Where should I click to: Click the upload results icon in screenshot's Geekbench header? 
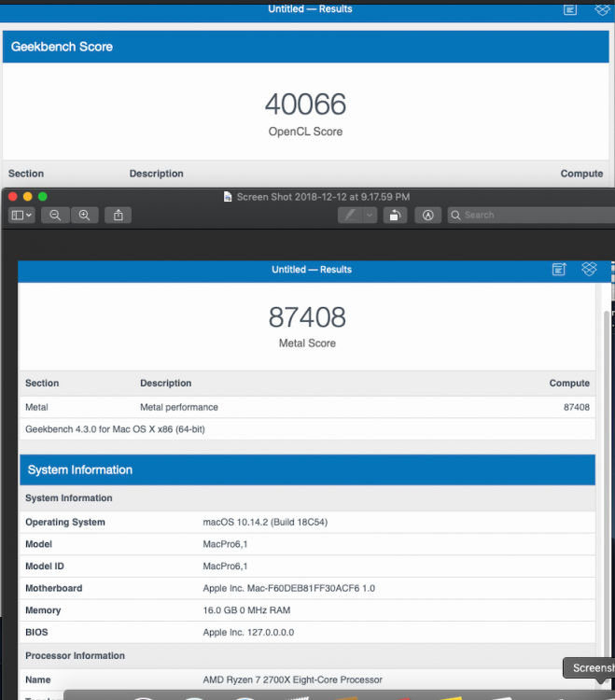coord(559,269)
